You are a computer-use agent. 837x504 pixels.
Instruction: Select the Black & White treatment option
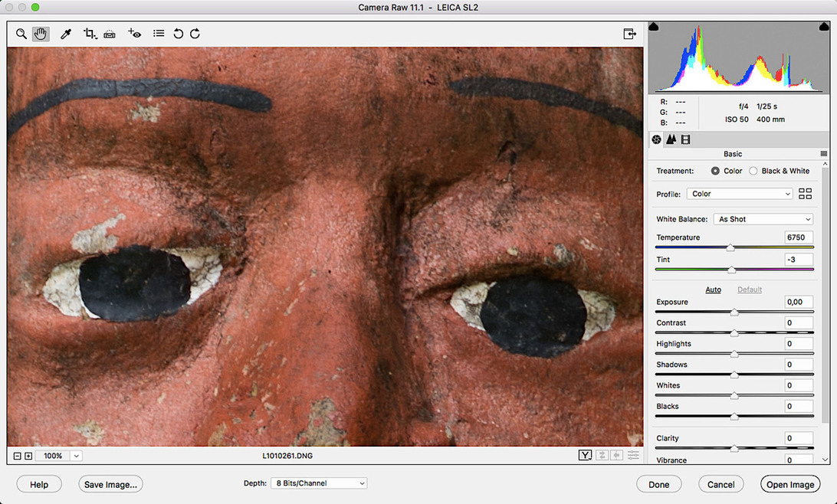coord(753,171)
